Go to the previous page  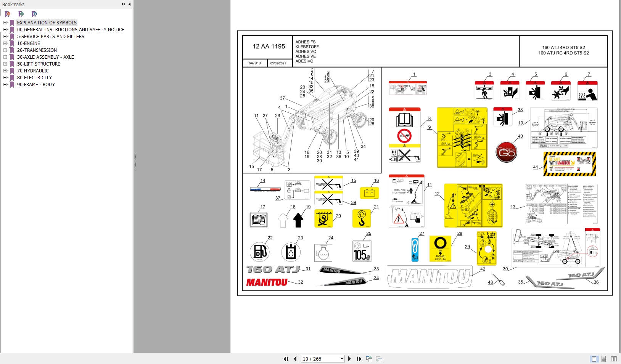(x=295, y=359)
